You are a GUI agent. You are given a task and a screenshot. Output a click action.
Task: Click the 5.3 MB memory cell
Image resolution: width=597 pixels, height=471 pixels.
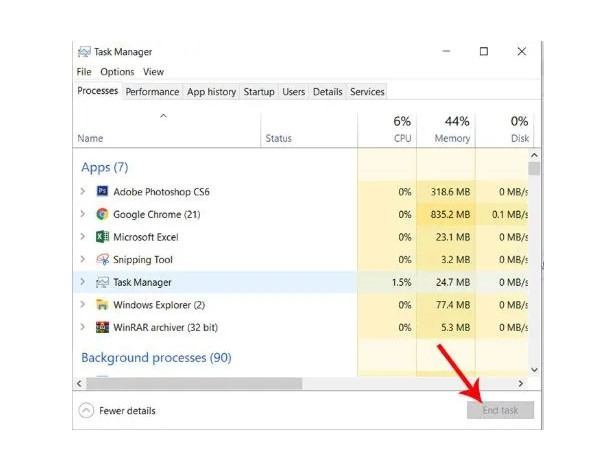446,327
